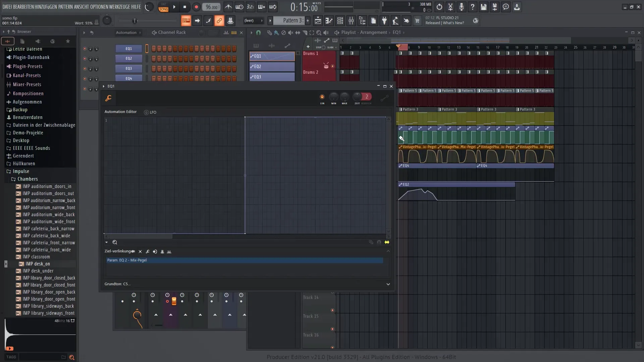The width and height of the screenshot is (644, 362).
Task: Click the microphone recording icon
Action: pos(461,7)
